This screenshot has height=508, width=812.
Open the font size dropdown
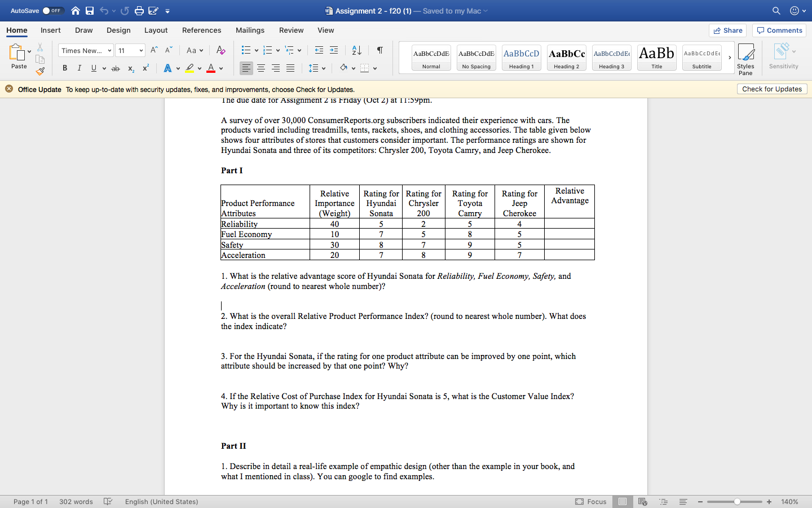click(141, 51)
